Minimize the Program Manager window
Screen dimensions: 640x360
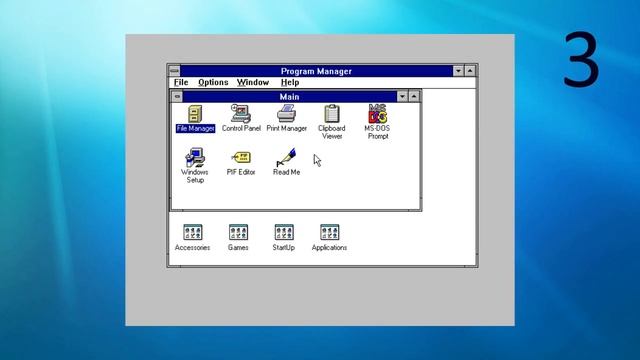tap(458, 71)
